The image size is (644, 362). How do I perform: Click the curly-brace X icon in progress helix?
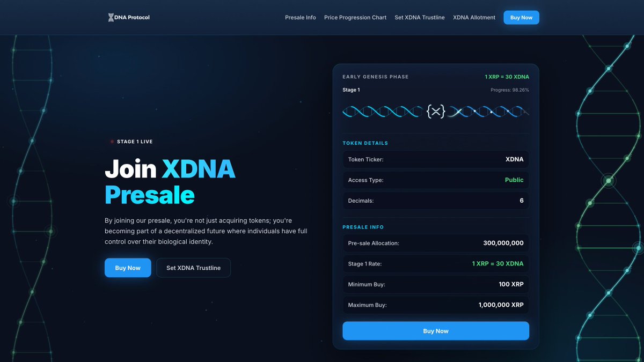(436, 112)
